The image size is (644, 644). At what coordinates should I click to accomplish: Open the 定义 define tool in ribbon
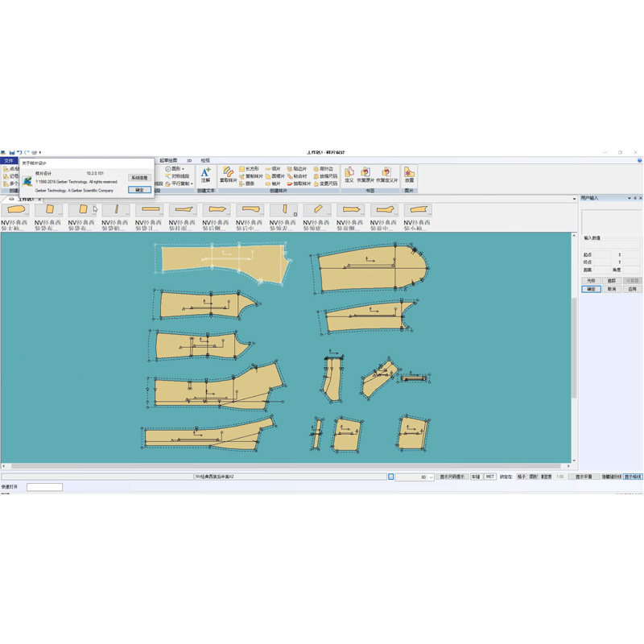pos(349,175)
